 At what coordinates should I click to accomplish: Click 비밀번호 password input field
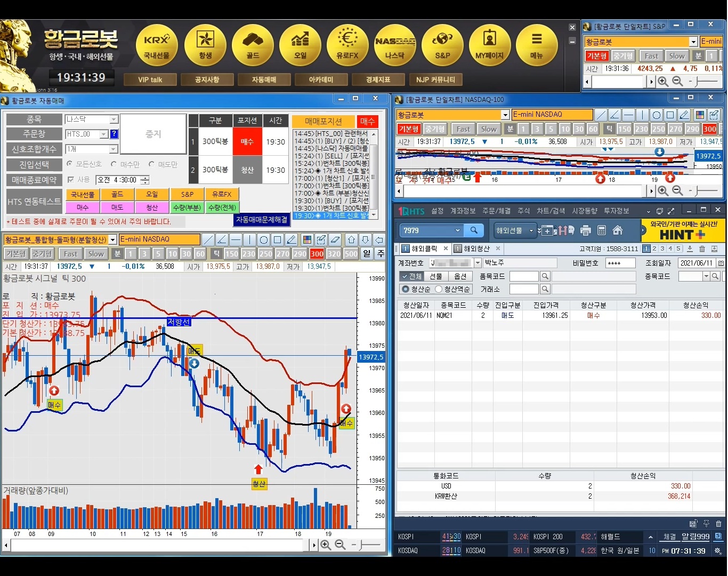[621, 263]
